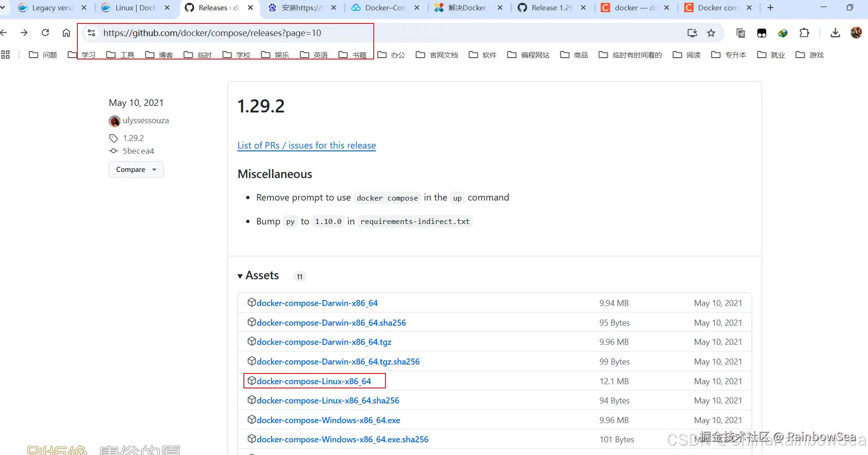The width and height of the screenshot is (868, 455).
Task: Download docker-compose-Windows-x86_64.exe
Action: [328, 420]
